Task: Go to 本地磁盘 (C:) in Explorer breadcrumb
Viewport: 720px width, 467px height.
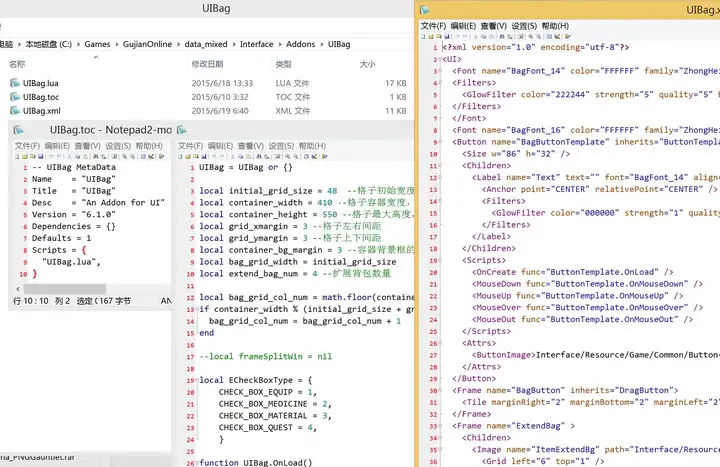Action: pos(48,44)
